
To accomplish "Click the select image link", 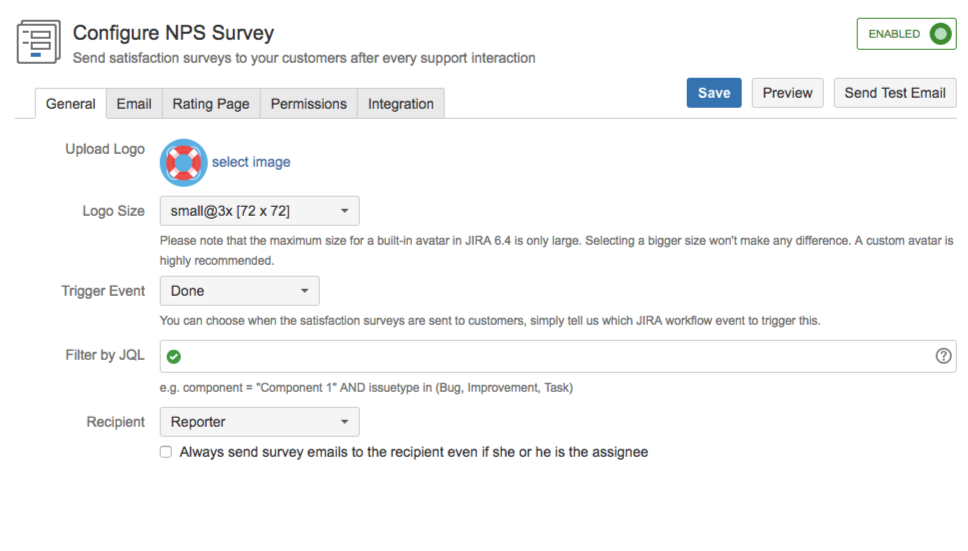I will pyautogui.click(x=251, y=162).
